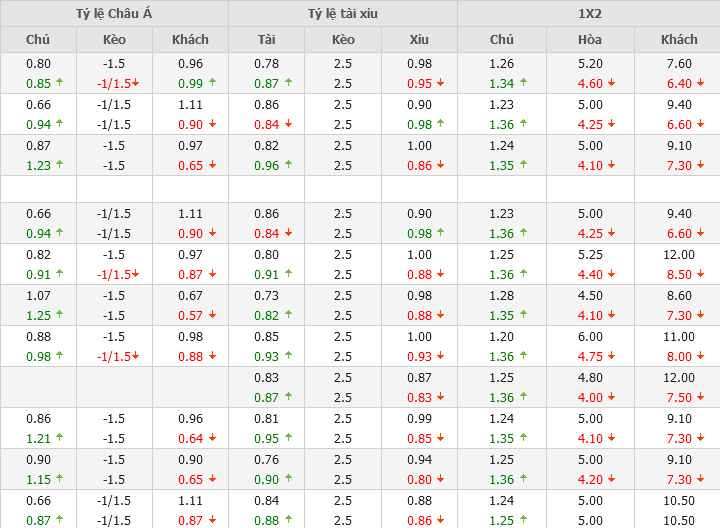Select the 1X2 header tab
Viewport: 720px width, 528px height.
tap(589, 13)
